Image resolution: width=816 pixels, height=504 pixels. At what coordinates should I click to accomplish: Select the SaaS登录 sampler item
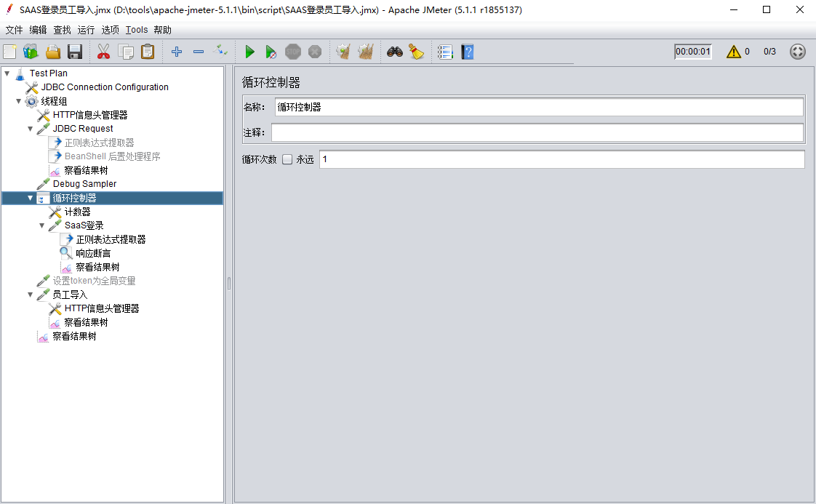coord(84,225)
